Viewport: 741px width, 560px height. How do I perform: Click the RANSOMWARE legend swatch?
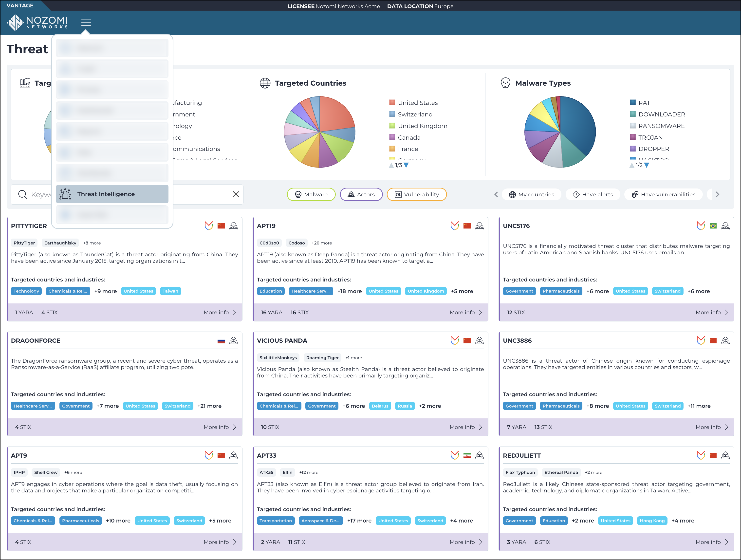[632, 126]
